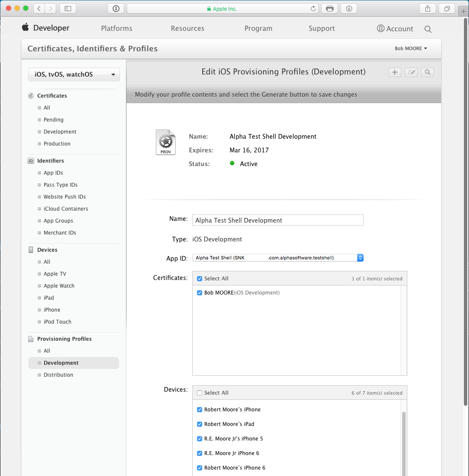Image resolution: width=469 pixels, height=476 pixels.
Task: Uncheck R.E. Moore Jr iPhone 6
Action: [x=200, y=454]
